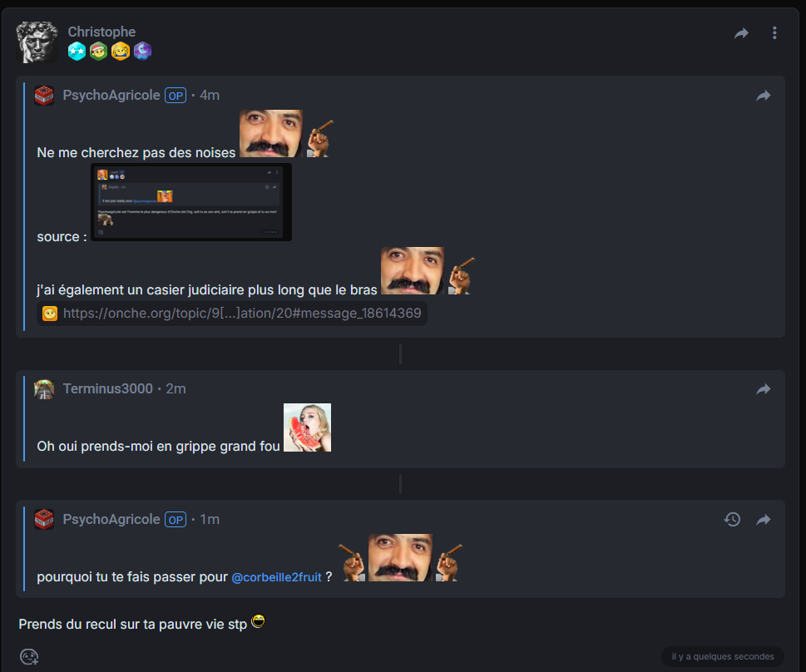Click the mustache sticker after the question mark

[x=400, y=558]
